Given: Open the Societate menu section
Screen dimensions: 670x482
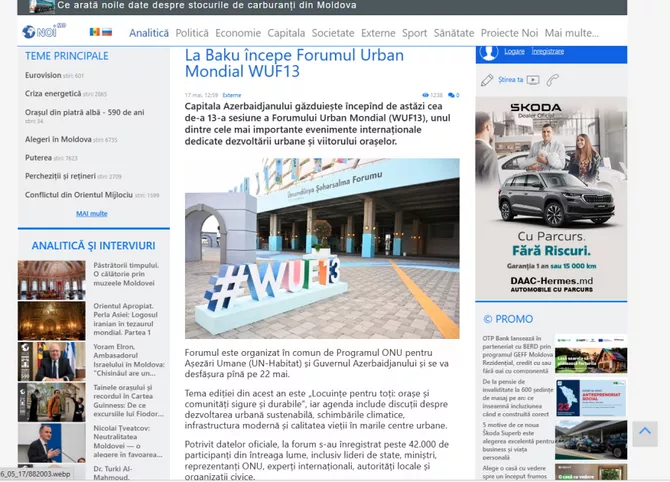Looking at the screenshot, I should click(333, 33).
